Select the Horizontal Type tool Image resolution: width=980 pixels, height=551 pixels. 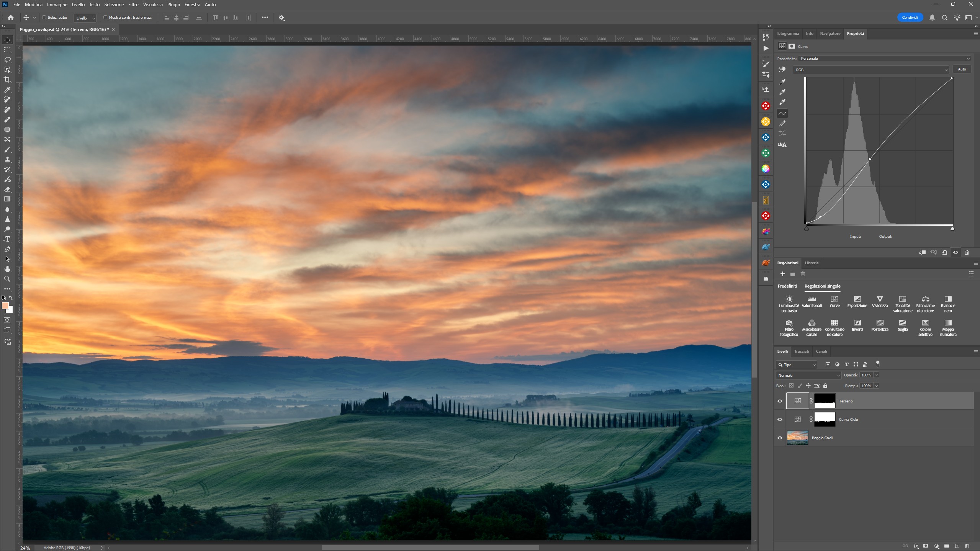pos(7,239)
